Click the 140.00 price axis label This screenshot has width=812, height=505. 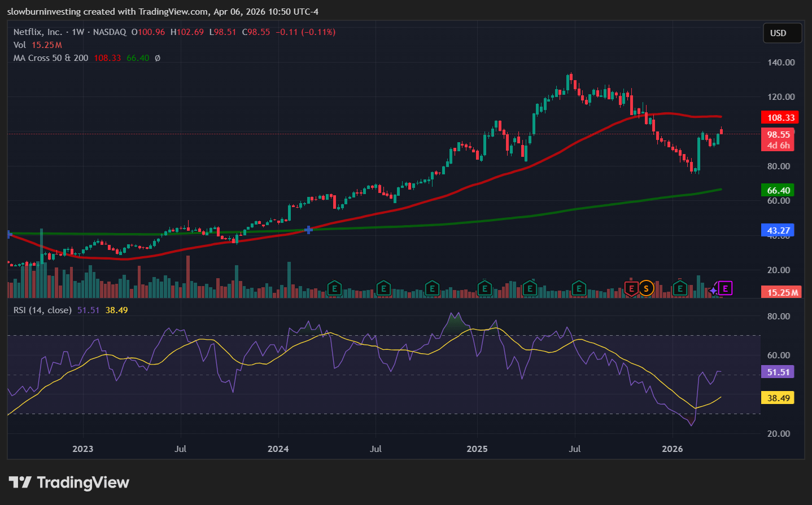tap(781, 63)
